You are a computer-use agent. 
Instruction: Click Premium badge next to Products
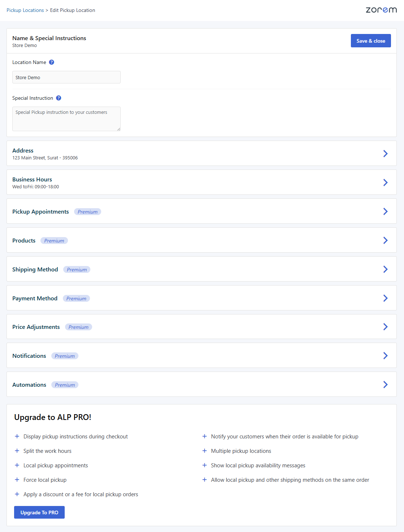point(54,241)
